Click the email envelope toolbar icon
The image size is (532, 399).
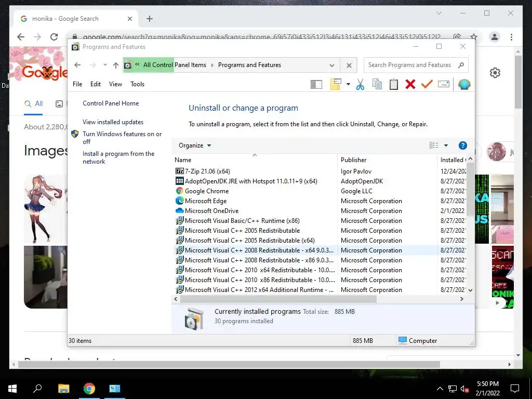pyautogui.click(x=444, y=84)
